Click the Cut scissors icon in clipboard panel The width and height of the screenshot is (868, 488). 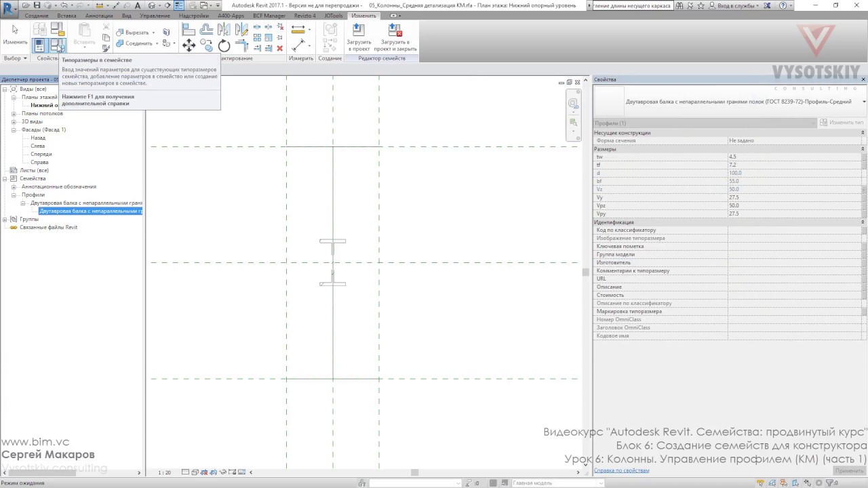106,27
